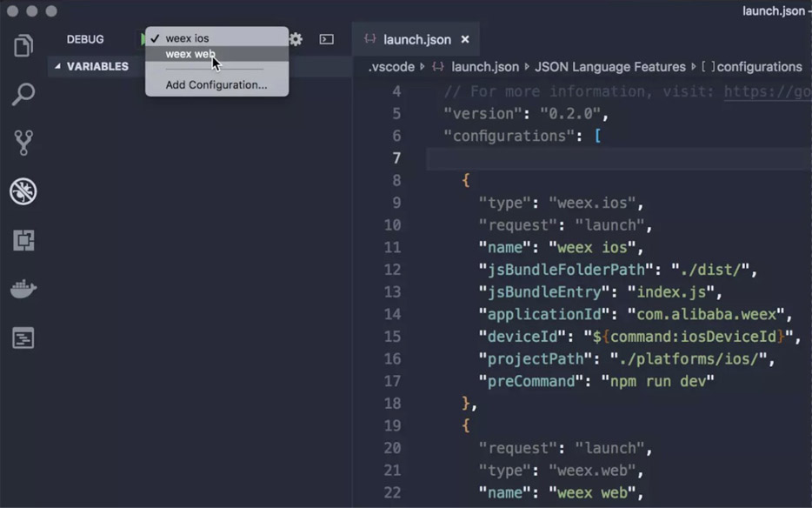Click the "version": "0.2.0" line
This screenshot has width=812, height=508.
[526, 114]
